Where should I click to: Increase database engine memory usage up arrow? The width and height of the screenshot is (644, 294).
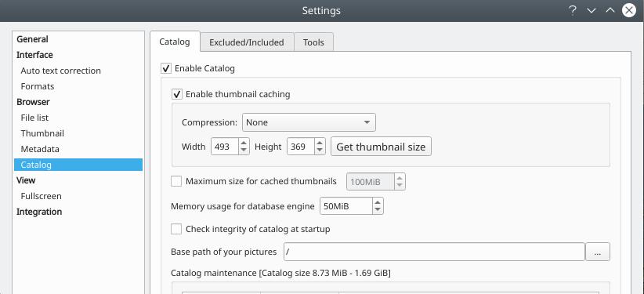378,202
